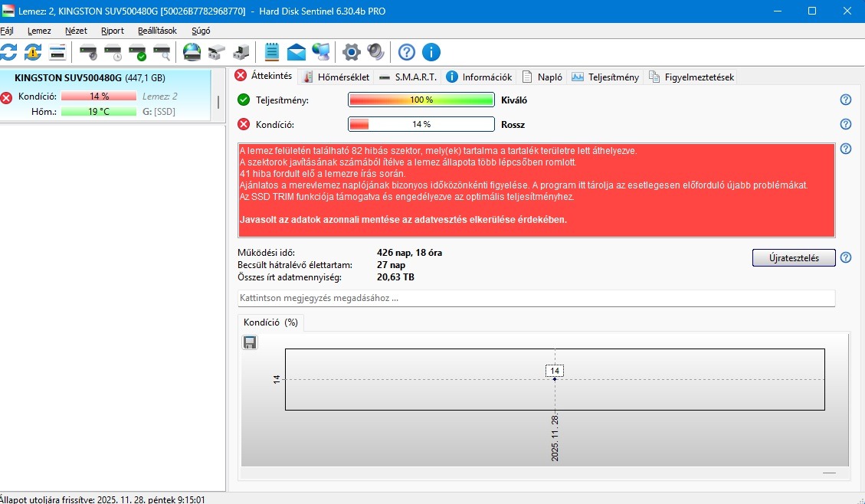Open the Riport menu

113,31
